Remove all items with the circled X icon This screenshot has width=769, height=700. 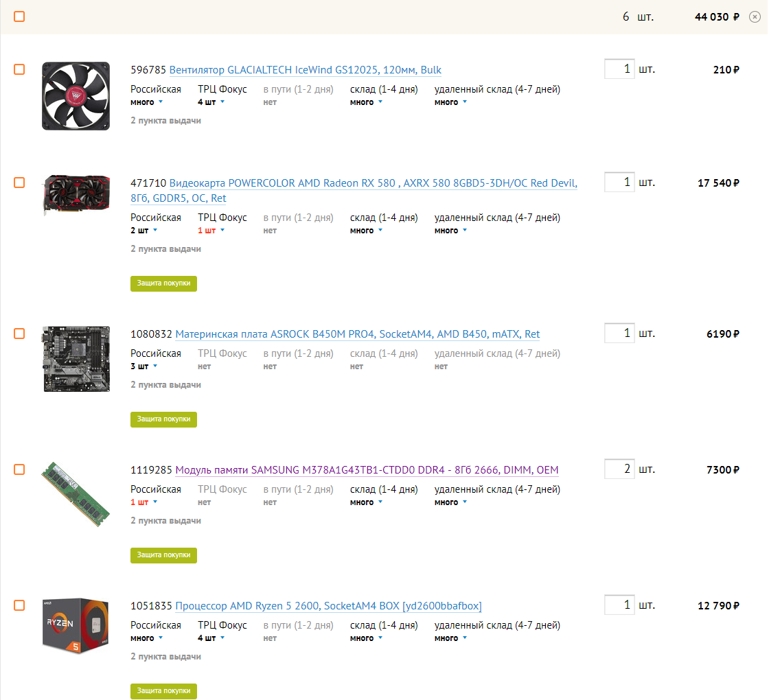click(755, 17)
